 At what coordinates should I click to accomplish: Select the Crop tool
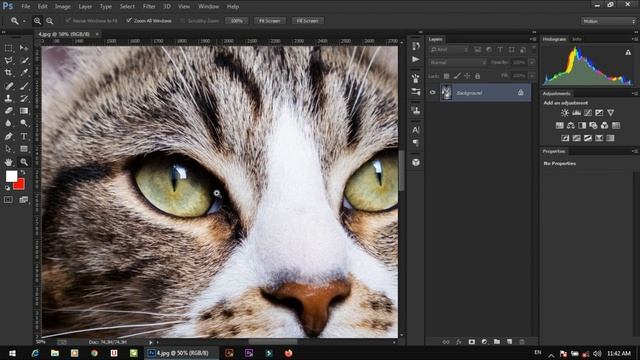8,73
